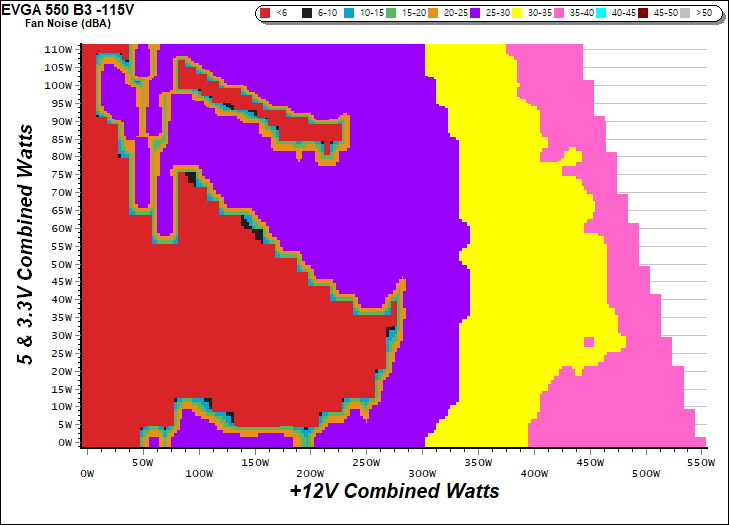Image resolution: width=729 pixels, height=525 pixels.
Task: Select the cyan 40-45 legend swatch
Action: (602, 14)
